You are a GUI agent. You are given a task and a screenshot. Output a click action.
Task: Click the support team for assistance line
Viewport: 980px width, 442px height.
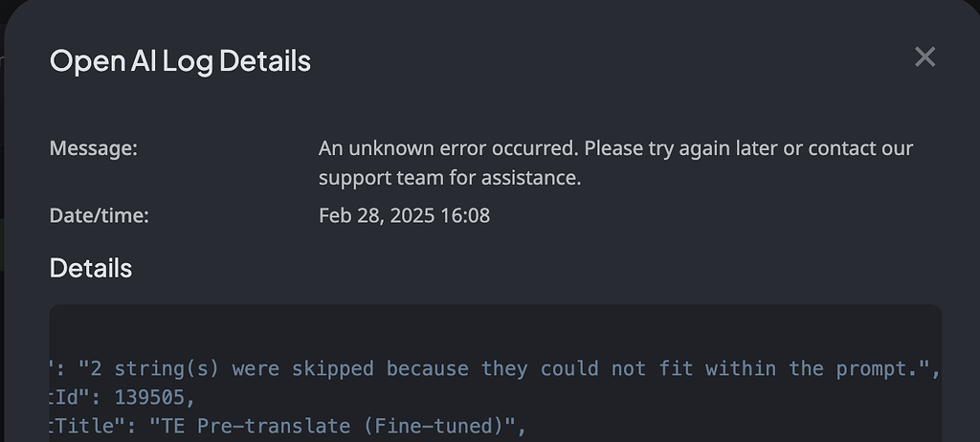(x=450, y=178)
